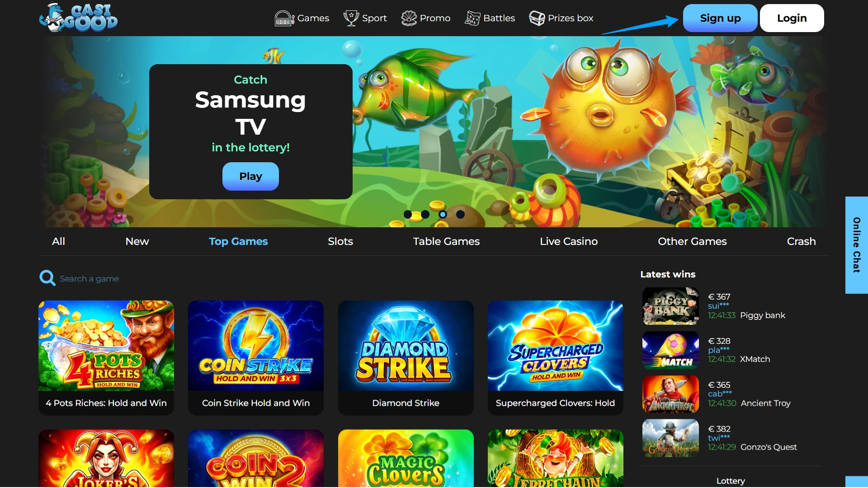The image size is (868, 488).
Task: Click the Battles cards icon
Action: [472, 18]
